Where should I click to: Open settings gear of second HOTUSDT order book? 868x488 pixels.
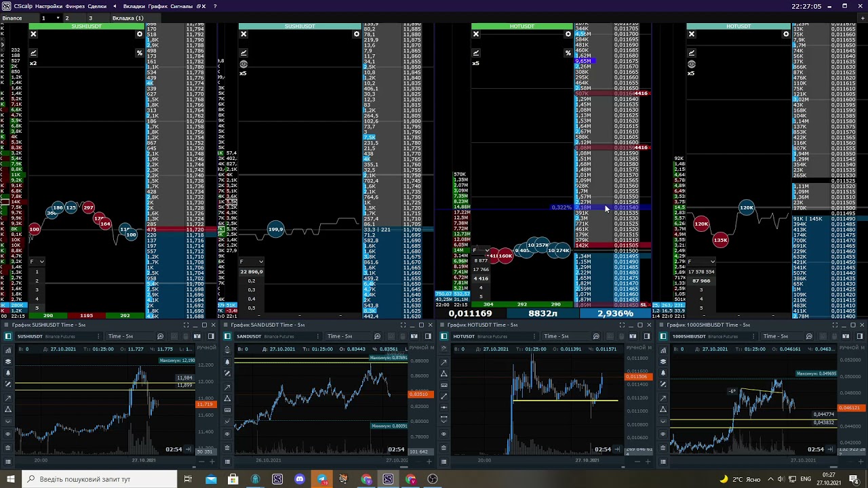786,34
